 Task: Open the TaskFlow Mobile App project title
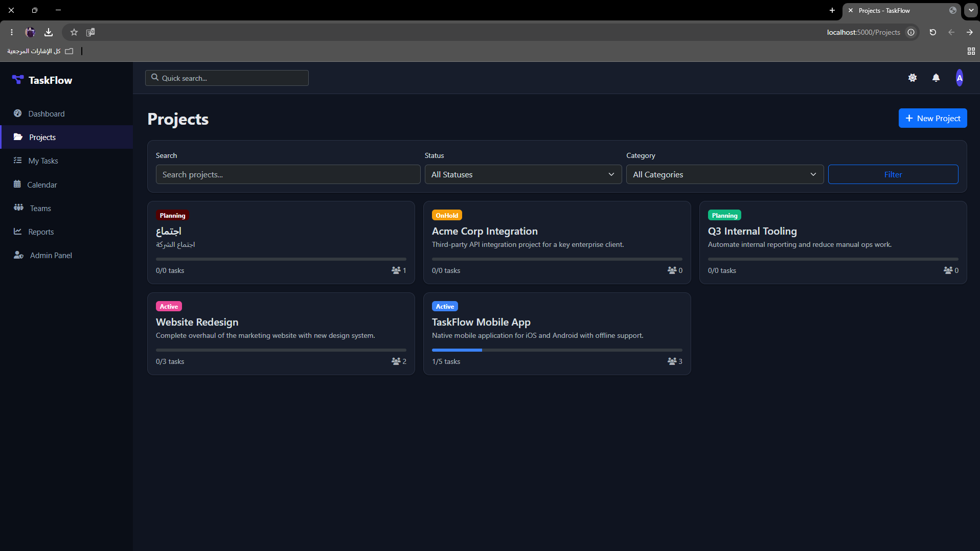click(x=481, y=322)
